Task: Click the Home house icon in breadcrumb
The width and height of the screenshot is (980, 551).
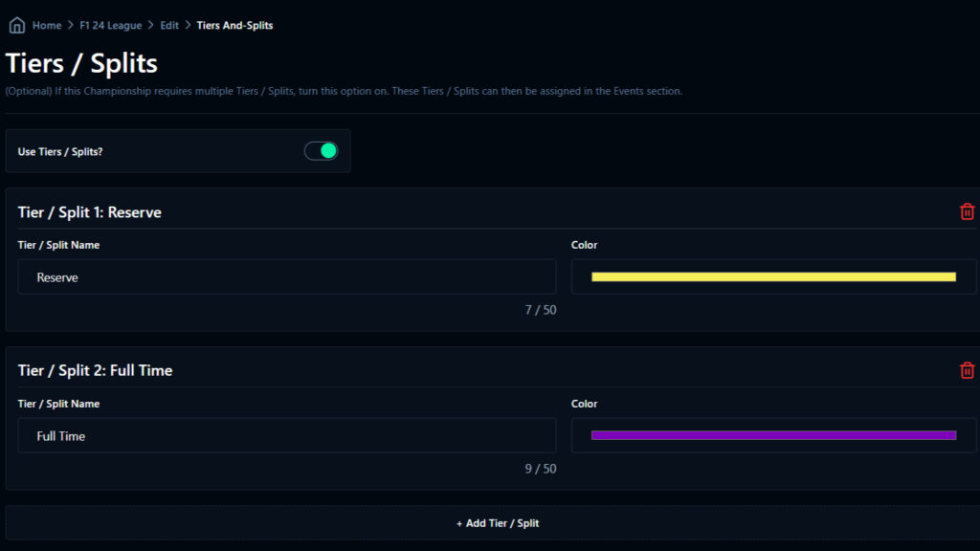Action: (x=16, y=26)
